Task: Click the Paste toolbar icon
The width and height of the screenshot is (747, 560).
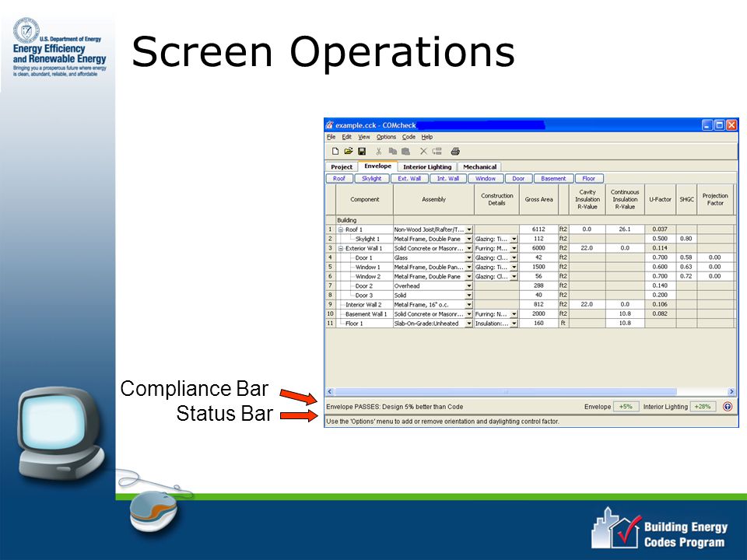Action: point(406,152)
